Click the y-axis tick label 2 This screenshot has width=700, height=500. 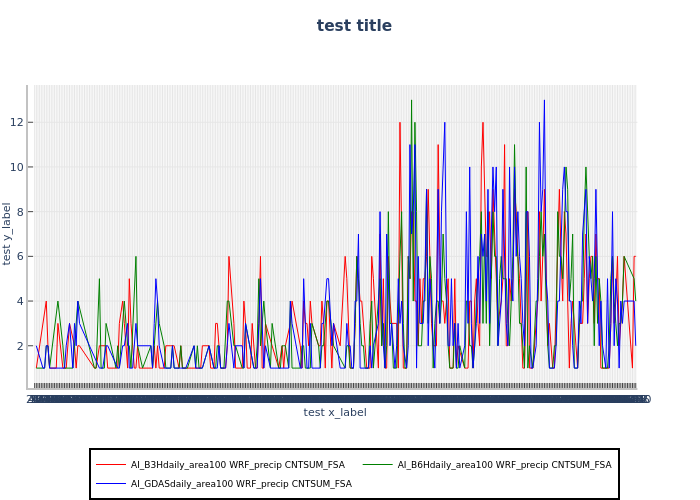click(20, 346)
